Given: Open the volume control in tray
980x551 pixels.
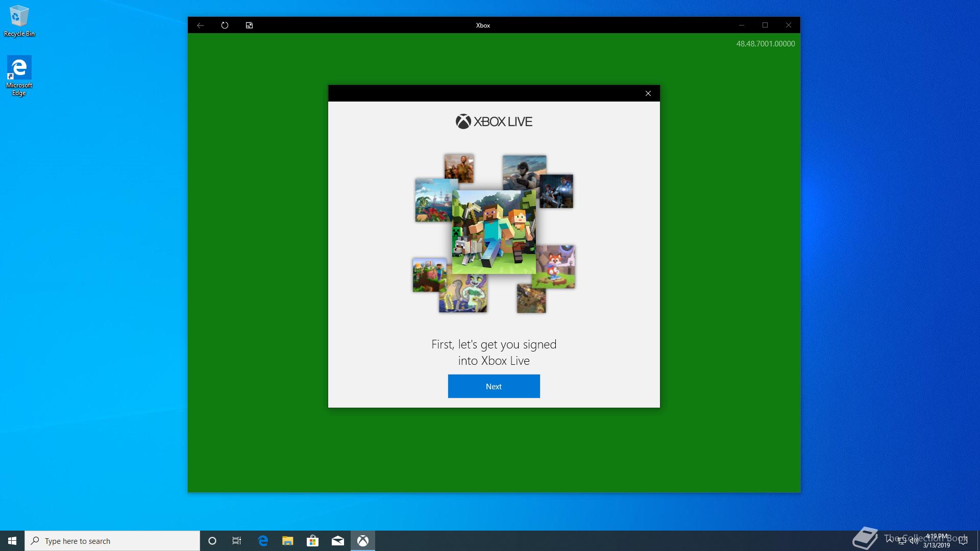Looking at the screenshot, I should pyautogui.click(x=914, y=541).
